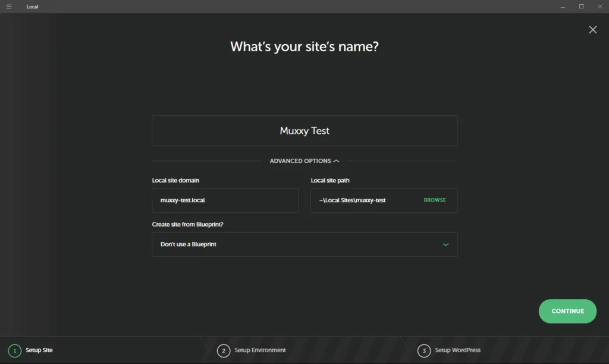Go to Setup Site step
Viewport: 609px width, 364px height.
tap(39, 350)
